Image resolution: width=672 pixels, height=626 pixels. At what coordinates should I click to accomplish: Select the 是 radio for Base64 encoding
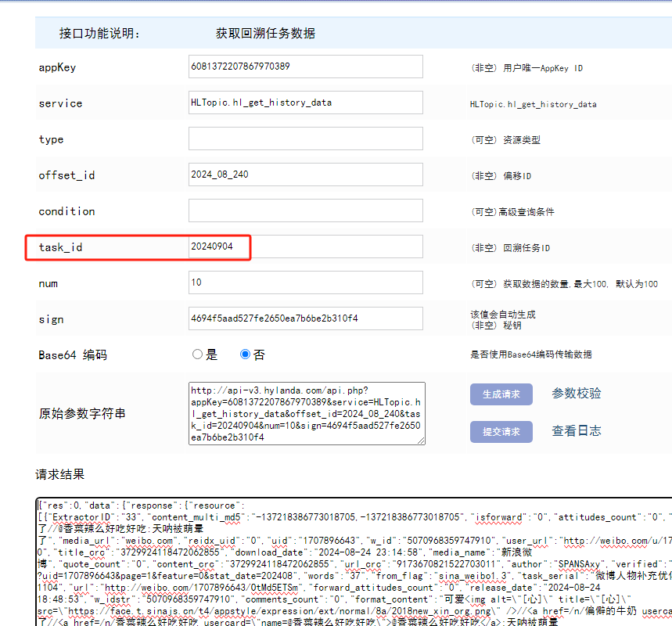[x=197, y=354]
